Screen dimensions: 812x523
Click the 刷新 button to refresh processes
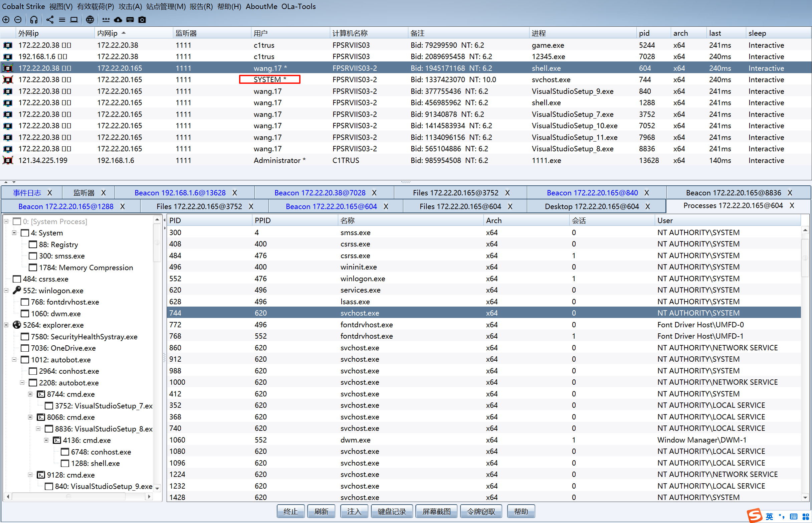[x=321, y=511]
